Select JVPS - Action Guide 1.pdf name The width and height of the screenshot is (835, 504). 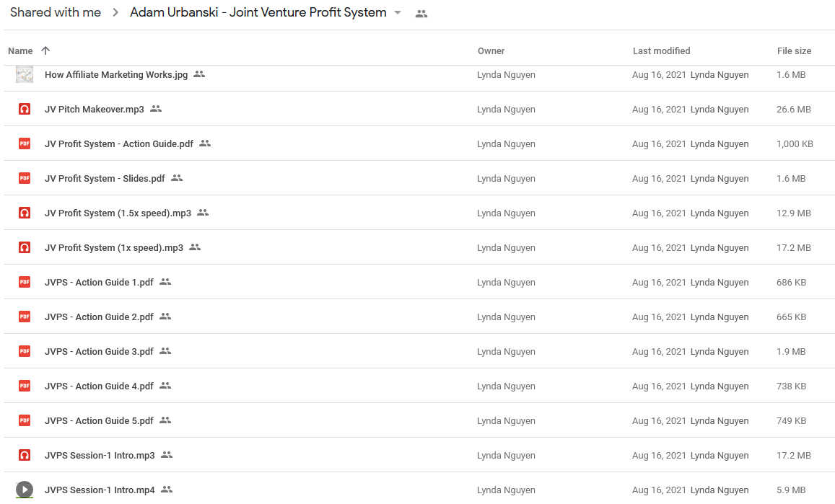[99, 282]
